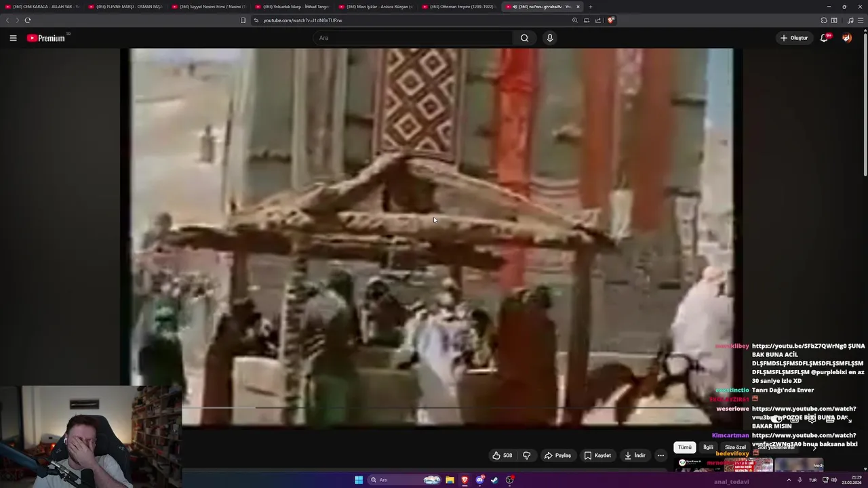Switch to the Yolsuzluk Marşı tab
This screenshot has height=488, width=868.
point(292,7)
